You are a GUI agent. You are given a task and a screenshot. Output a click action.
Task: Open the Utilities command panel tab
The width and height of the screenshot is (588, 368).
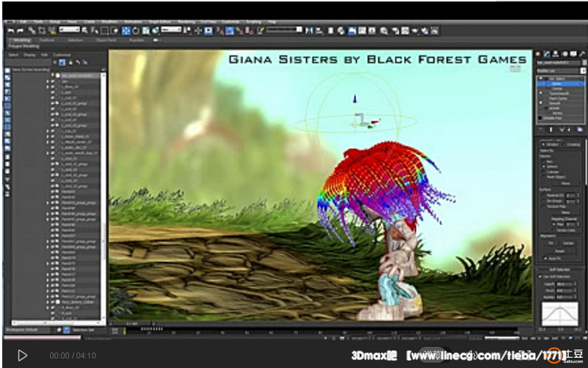582,54
